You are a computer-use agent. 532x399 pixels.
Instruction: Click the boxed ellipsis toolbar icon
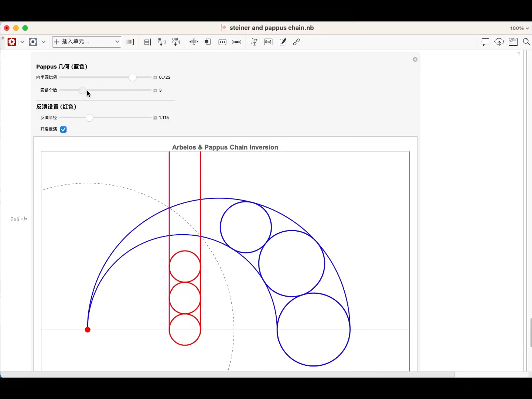(222, 42)
